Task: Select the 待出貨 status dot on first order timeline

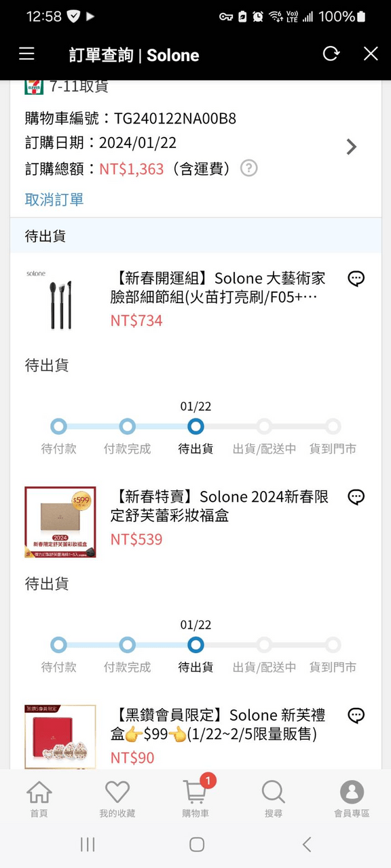Action: click(x=195, y=427)
